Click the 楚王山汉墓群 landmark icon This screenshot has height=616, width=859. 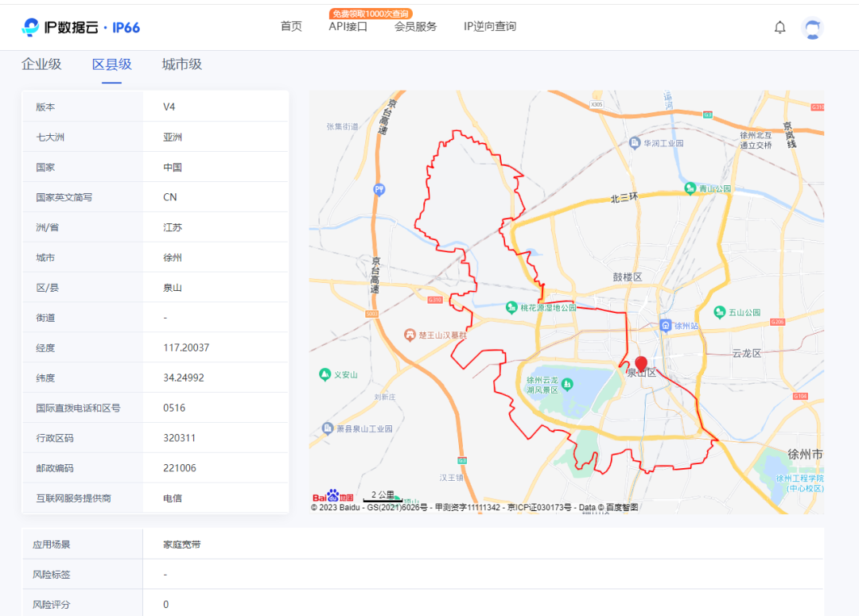pyautogui.click(x=410, y=334)
